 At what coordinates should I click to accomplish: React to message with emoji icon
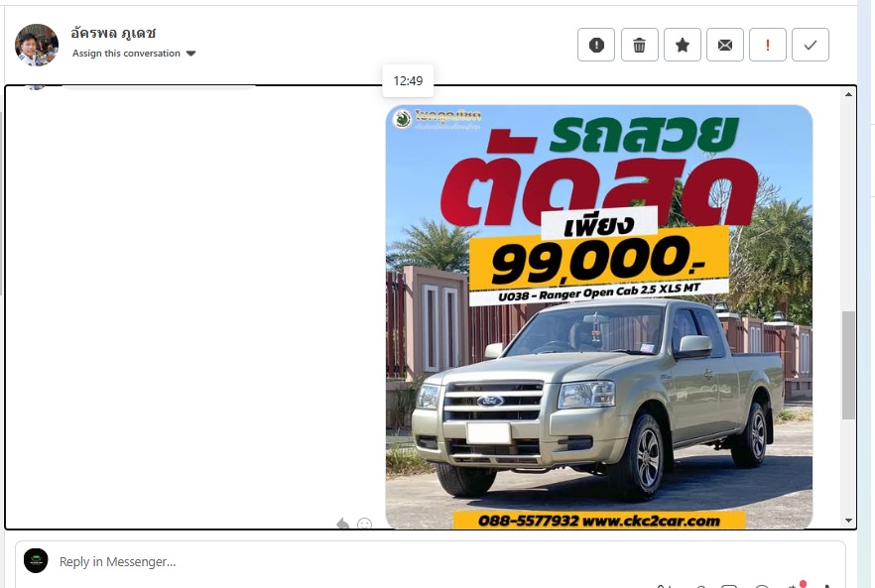point(364,524)
